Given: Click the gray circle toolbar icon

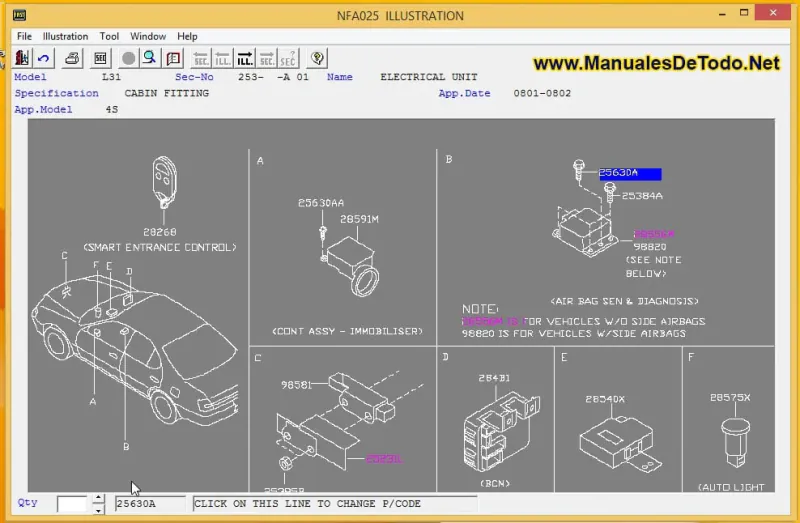Looking at the screenshot, I should pos(128,58).
